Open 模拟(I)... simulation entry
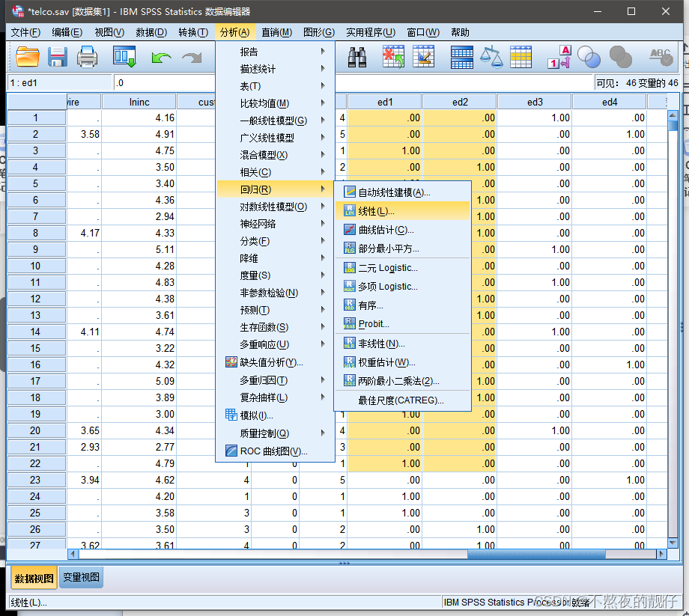Screen dimensions: 689x616 click(275, 415)
